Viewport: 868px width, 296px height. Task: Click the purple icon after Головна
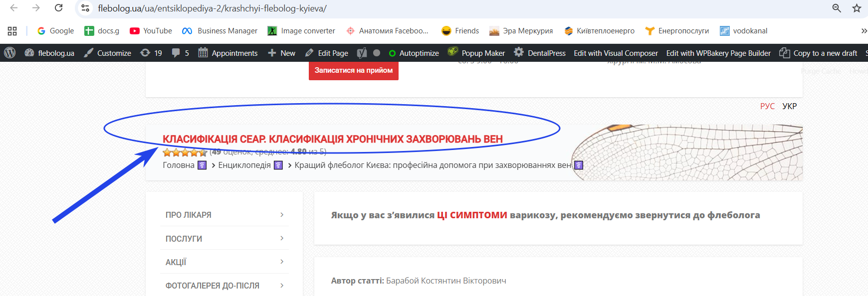point(202,165)
